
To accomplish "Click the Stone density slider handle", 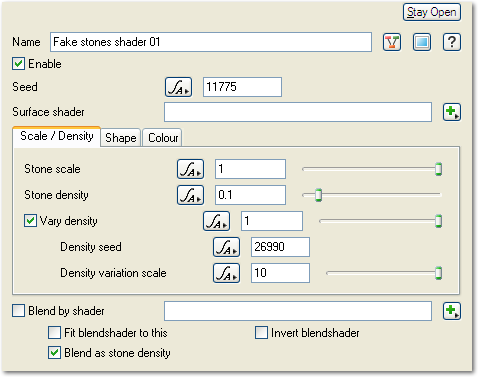I will (x=318, y=195).
